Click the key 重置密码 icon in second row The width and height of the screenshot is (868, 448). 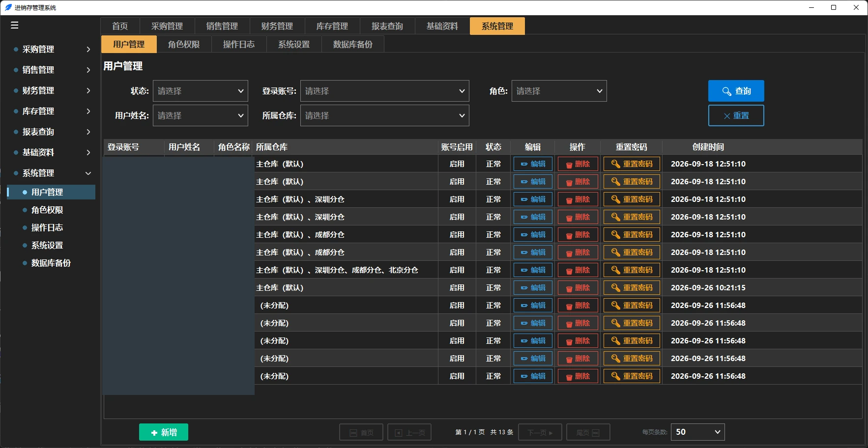coord(632,182)
